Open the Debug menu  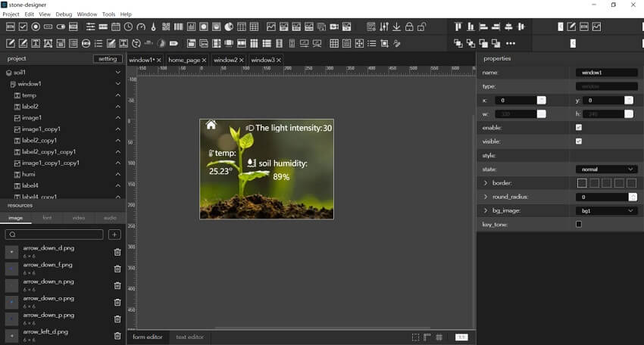[x=64, y=14]
